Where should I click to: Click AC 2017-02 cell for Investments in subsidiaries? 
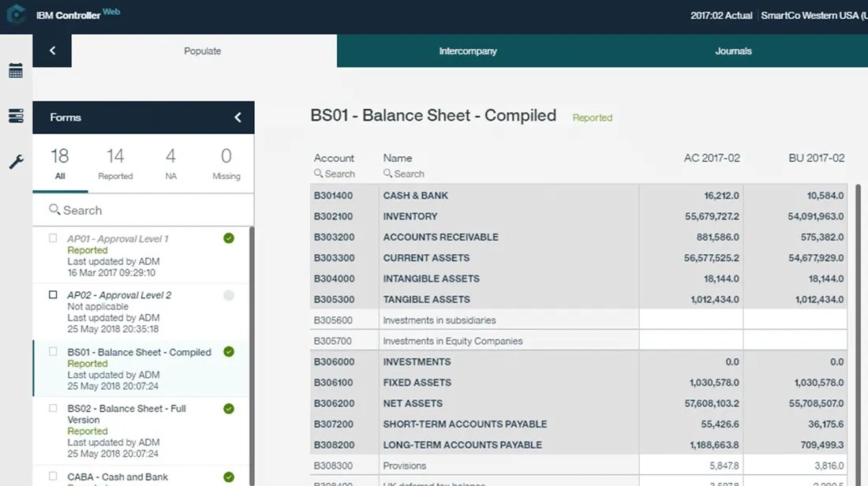[x=691, y=320]
